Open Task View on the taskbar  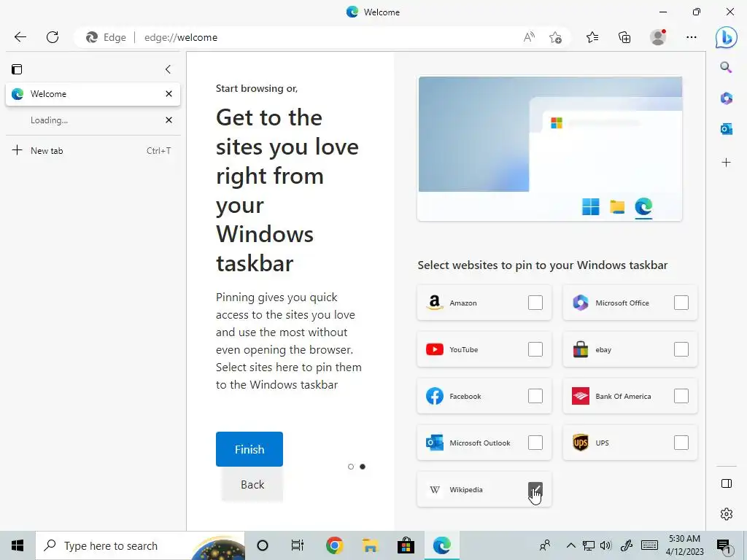(x=298, y=545)
